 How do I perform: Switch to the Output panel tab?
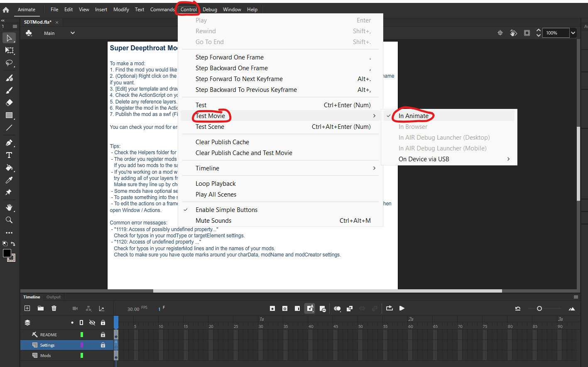pos(54,297)
